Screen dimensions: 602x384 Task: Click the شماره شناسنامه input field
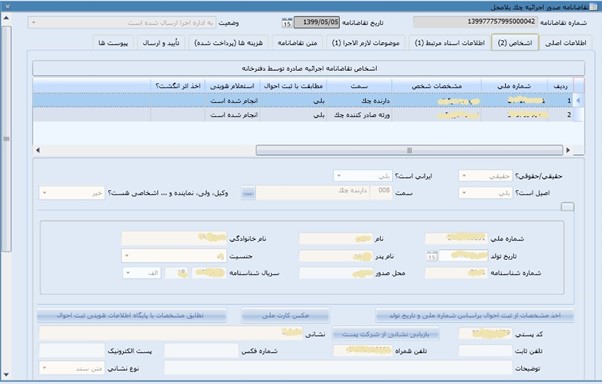click(456, 273)
